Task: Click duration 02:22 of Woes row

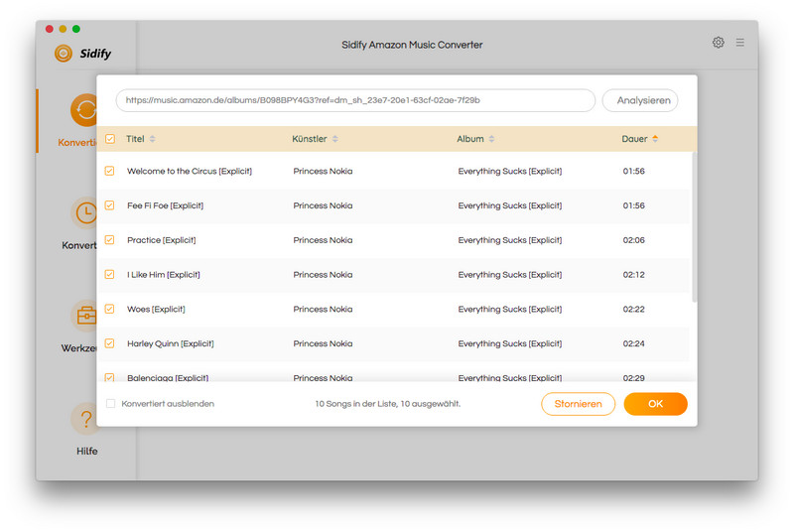Action: pyautogui.click(x=633, y=309)
